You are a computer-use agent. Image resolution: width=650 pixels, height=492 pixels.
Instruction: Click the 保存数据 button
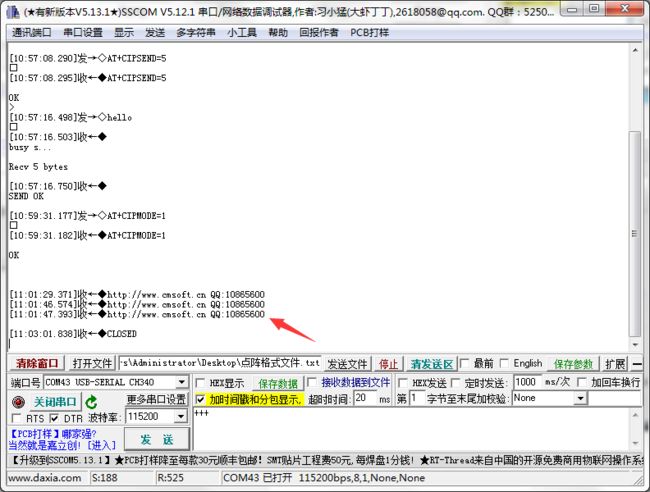[x=278, y=383]
